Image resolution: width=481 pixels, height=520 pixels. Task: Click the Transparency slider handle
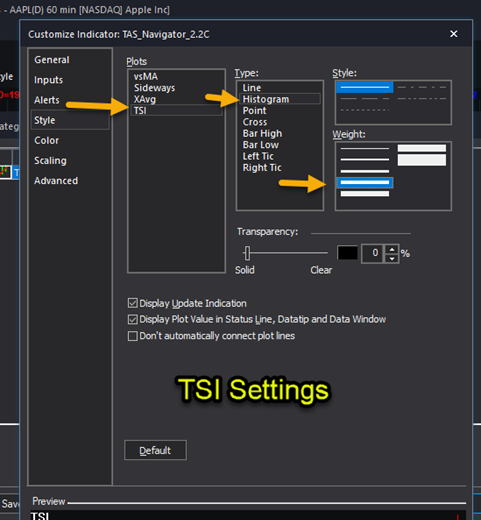[x=247, y=253]
